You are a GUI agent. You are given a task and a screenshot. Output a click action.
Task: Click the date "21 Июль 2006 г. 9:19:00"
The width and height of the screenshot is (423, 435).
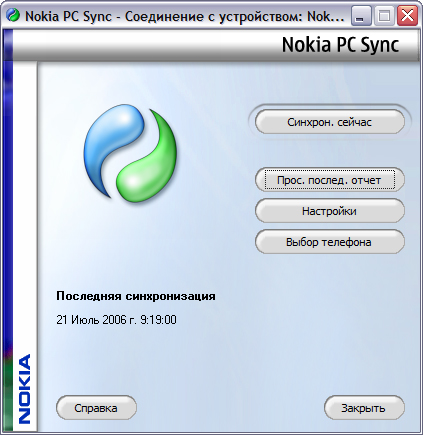coord(116,320)
